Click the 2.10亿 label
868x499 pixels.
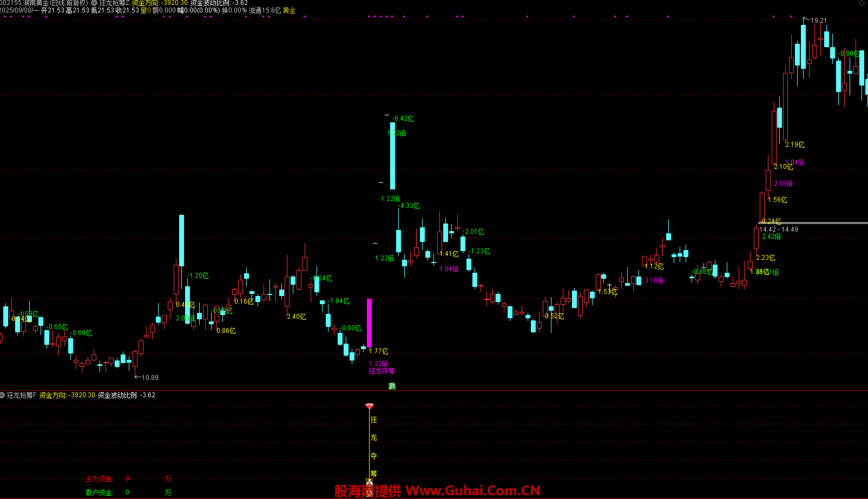[784, 167]
